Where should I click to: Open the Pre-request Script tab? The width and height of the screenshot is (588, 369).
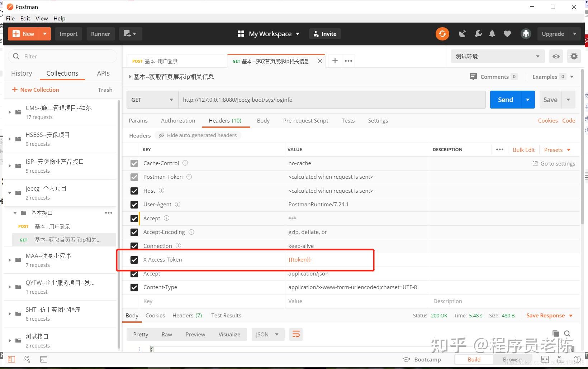305,120
